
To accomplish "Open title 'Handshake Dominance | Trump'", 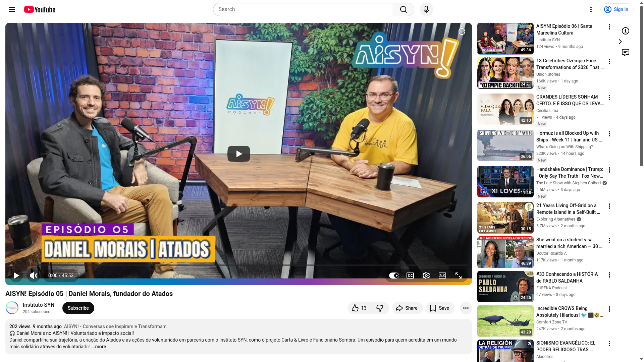I will [570, 173].
